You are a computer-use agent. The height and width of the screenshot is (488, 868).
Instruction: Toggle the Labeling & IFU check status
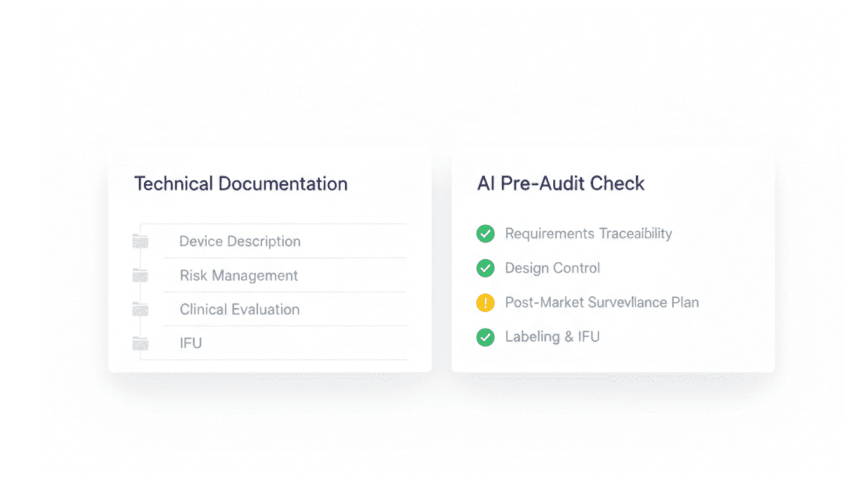tap(485, 337)
